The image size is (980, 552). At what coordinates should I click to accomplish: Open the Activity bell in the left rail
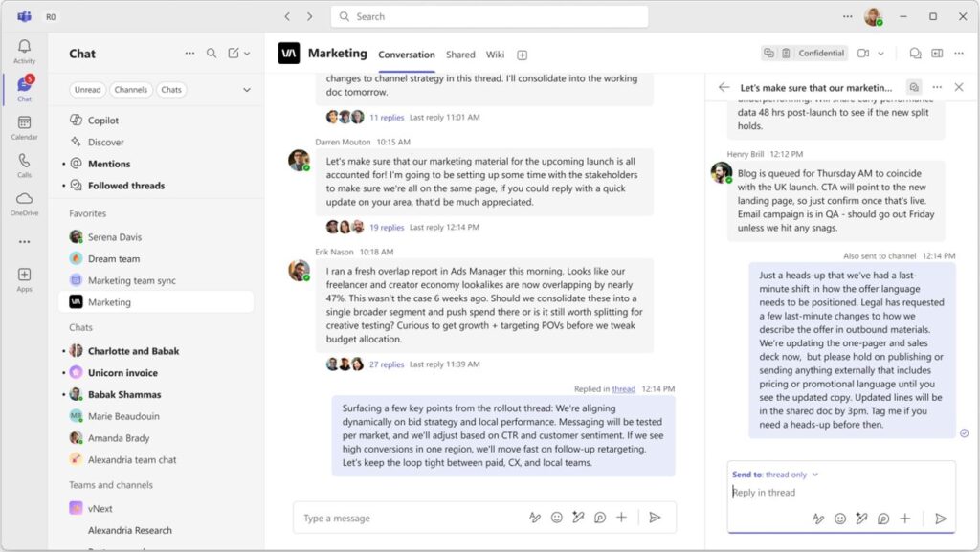tap(24, 46)
